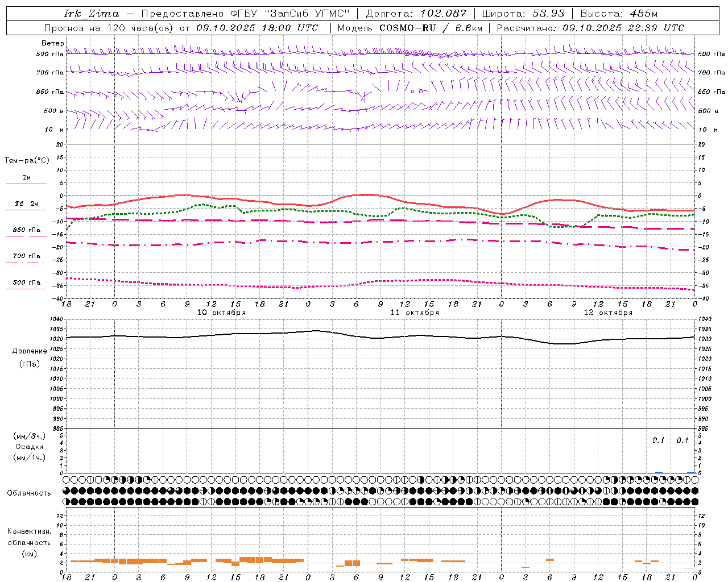728x582 pixels.
Task: Click the 'Td 2м' dew point legend entry
Action: coord(27,203)
